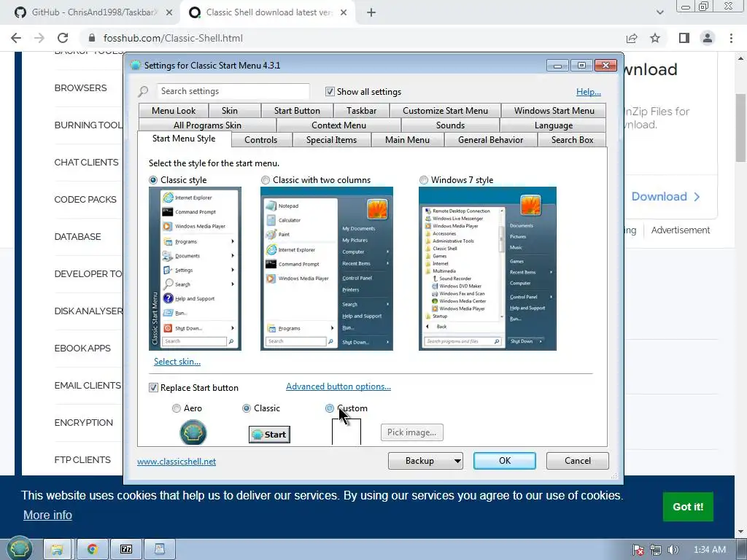747x560 pixels.
Task: Click the share page icon in address bar
Action: coord(632,38)
